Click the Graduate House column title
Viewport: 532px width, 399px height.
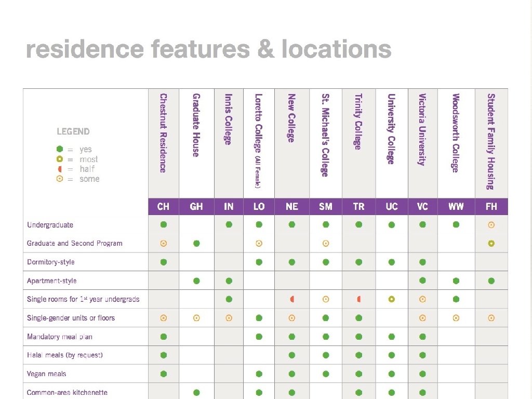[x=196, y=125]
